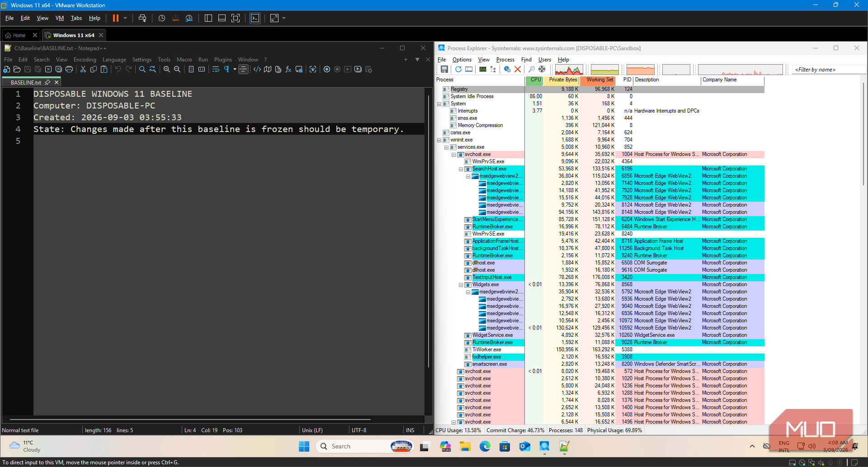
Task: Enter VMware full screen mode
Action: 236,18
